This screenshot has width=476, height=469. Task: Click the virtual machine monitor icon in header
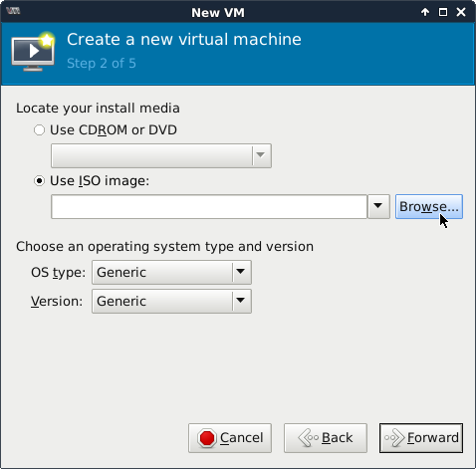click(33, 52)
